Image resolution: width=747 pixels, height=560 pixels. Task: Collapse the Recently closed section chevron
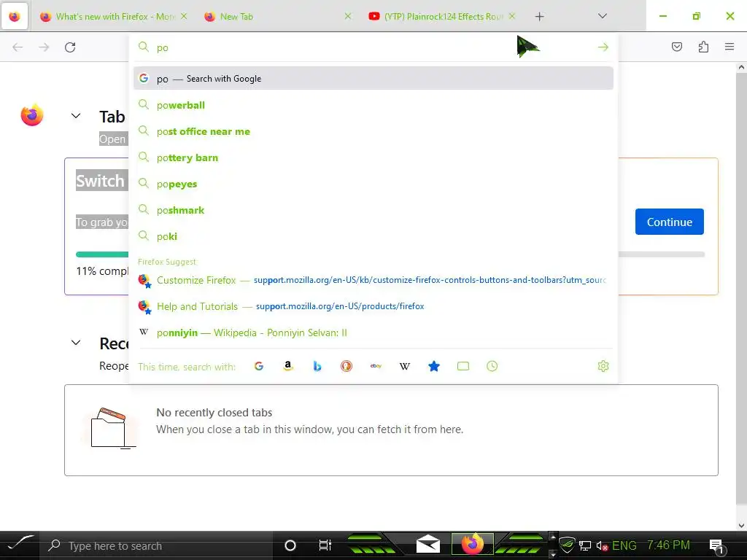pyautogui.click(x=76, y=343)
